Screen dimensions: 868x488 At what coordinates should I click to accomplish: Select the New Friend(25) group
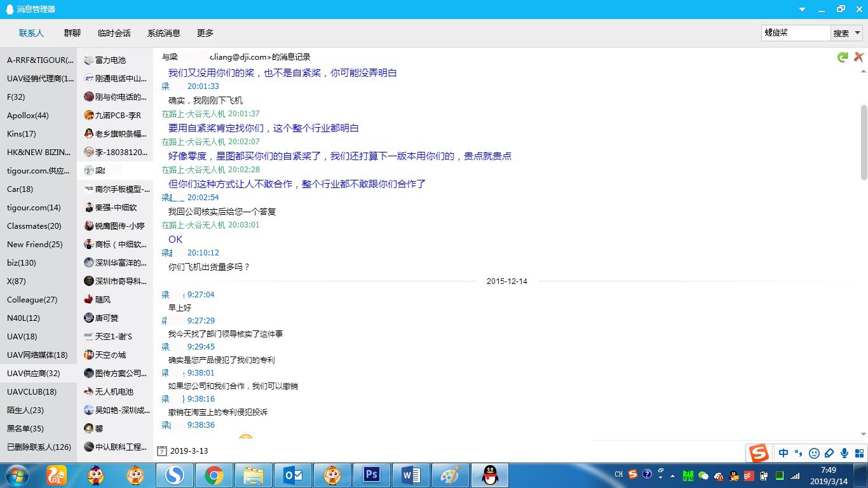click(x=38, y=244)
